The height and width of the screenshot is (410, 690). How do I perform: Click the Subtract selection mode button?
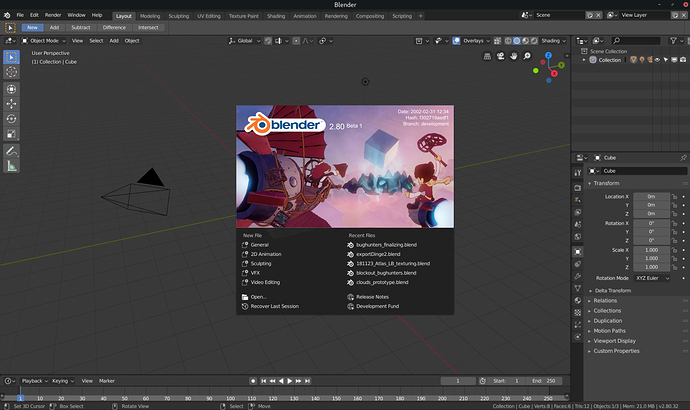[x=81, y=27]
